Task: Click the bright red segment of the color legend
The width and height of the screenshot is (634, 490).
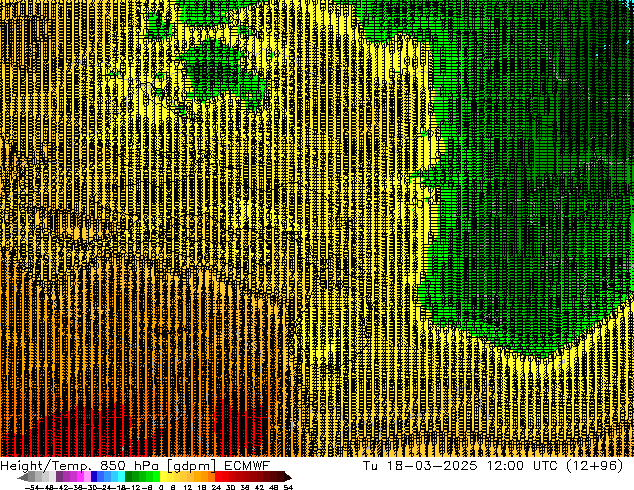Action: (218, 476)
